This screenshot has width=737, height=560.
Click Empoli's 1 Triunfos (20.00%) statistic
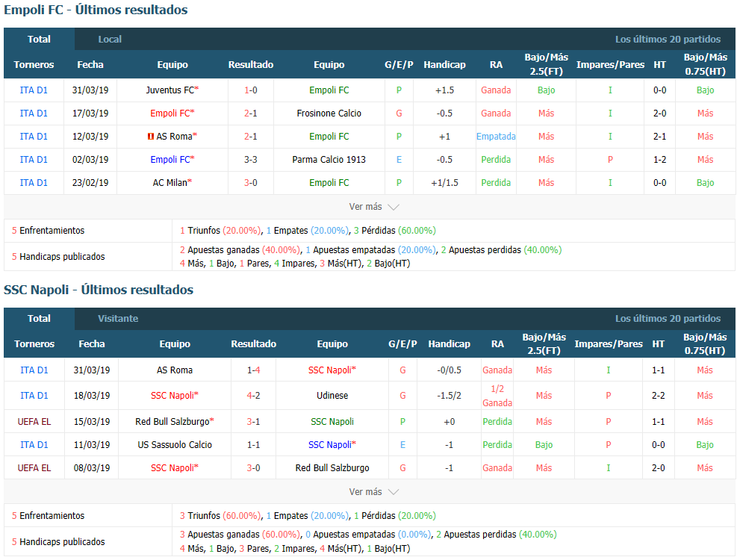coord(220,231)
